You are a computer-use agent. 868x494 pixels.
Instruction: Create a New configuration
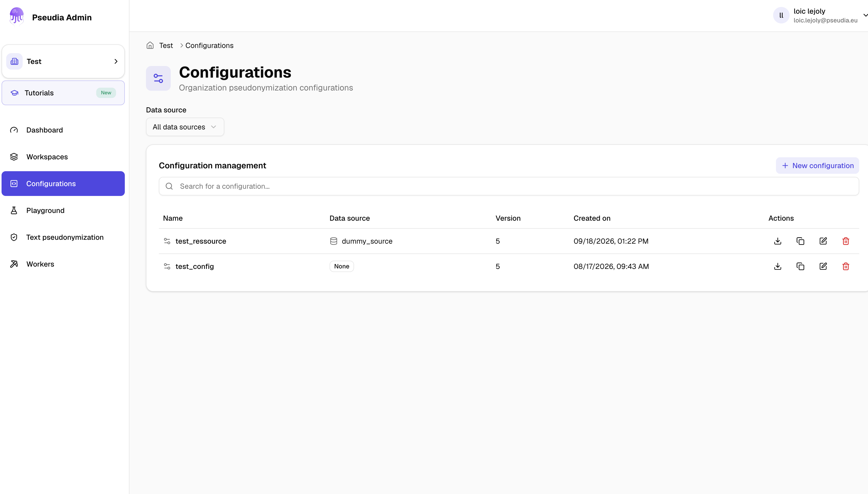817,166
